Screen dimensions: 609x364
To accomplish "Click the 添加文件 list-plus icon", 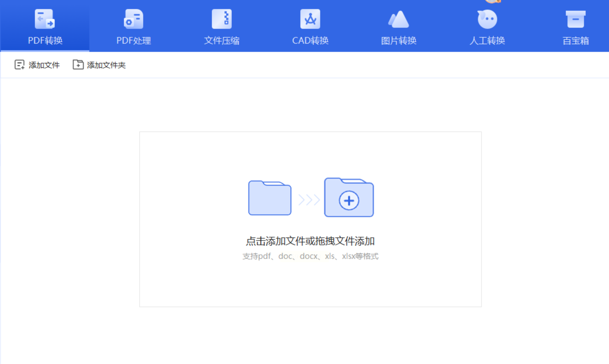I will pyautogui.click(x=19, y=65).
